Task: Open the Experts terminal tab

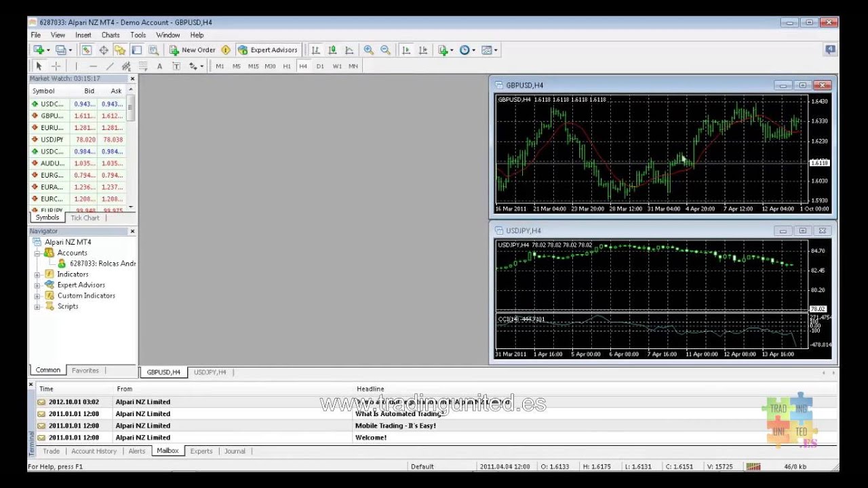Action: [x=201, y=451]
